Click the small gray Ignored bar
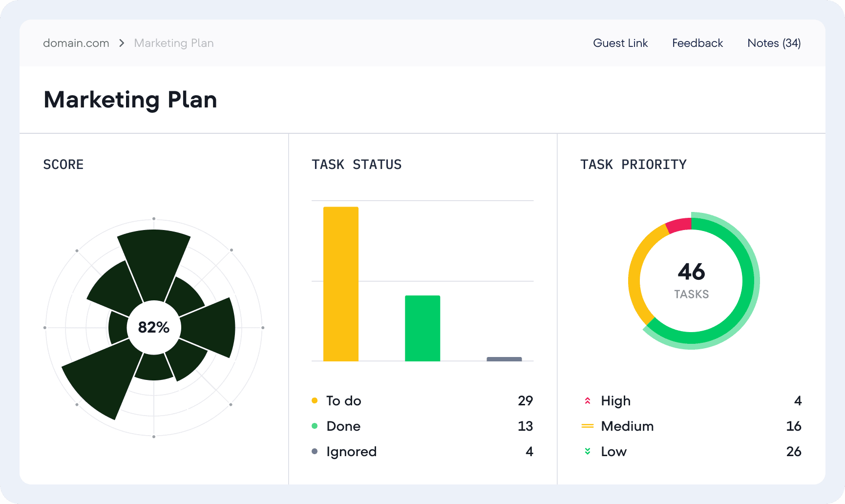 [x=504, y=359]
